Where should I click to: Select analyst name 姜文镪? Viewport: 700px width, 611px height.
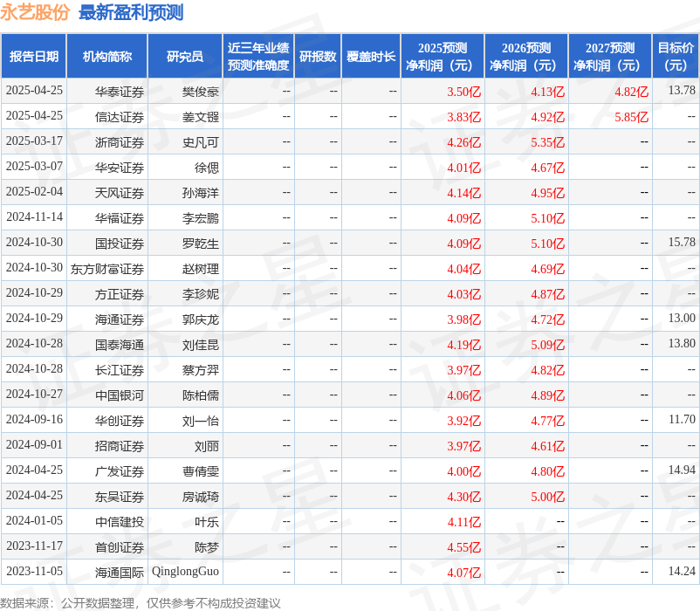click(201, 117)
